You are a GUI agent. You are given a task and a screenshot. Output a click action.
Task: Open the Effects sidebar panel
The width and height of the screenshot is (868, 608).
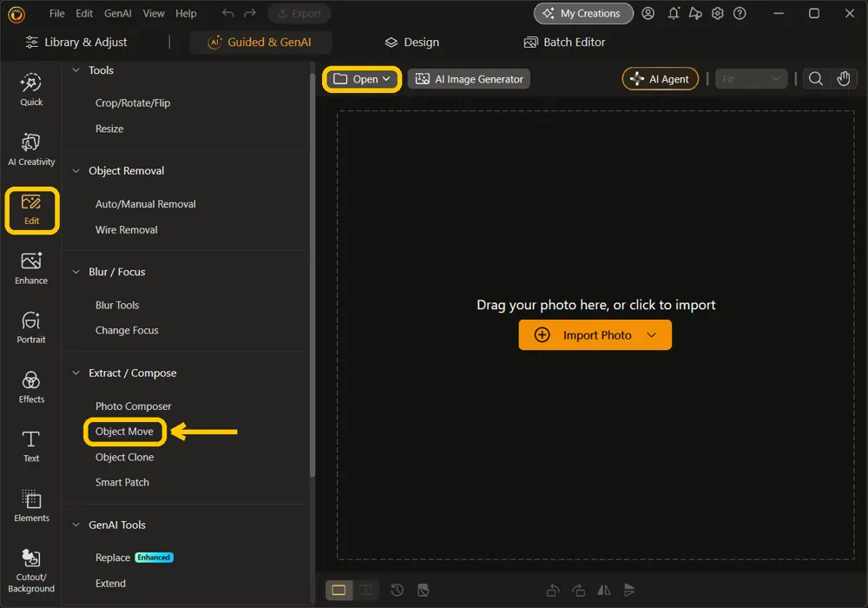click(x=31, y=387)
